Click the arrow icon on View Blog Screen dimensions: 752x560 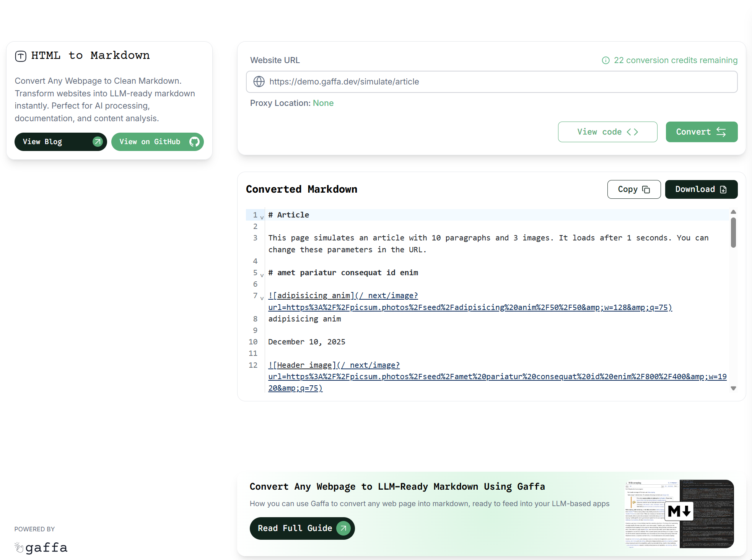click(x=98, y=142)
